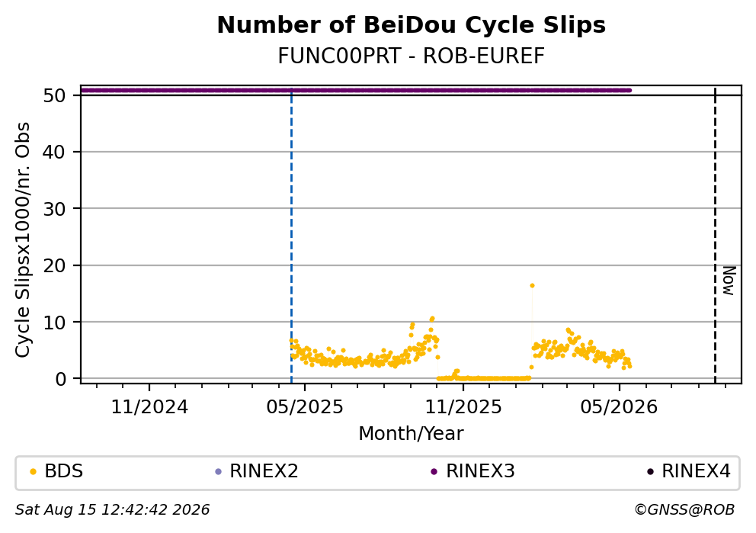Select the RINEX4 legend label
This screenshot has width=756, height=533.
[697, 471]
